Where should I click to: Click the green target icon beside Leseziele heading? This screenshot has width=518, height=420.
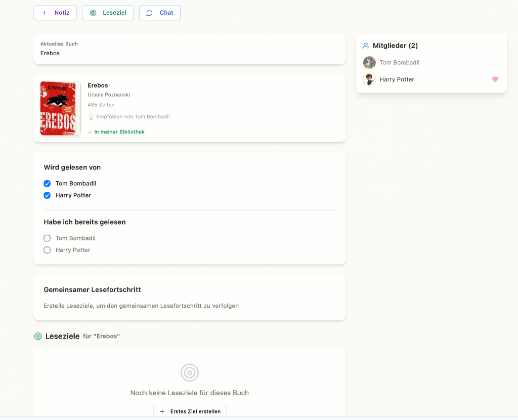[x=38, y=337]
